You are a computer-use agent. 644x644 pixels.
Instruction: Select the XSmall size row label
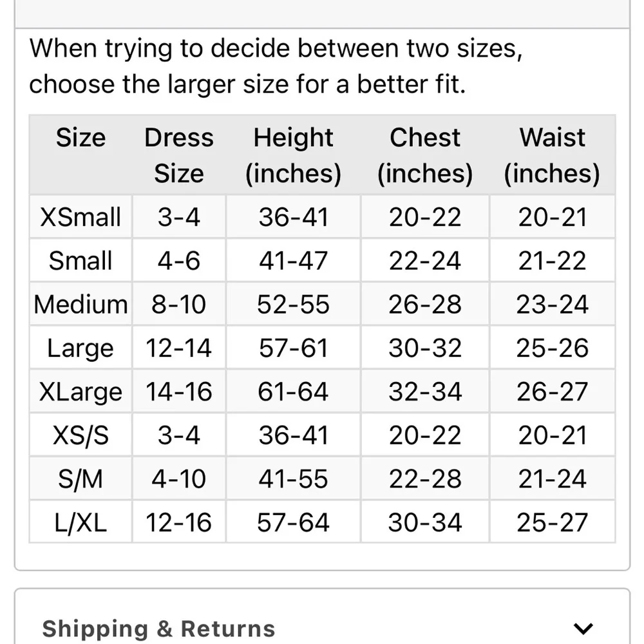tap(80, 216)
